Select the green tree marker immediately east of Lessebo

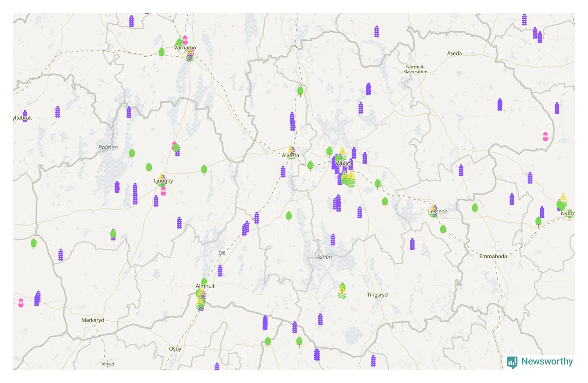click(475, 208)
